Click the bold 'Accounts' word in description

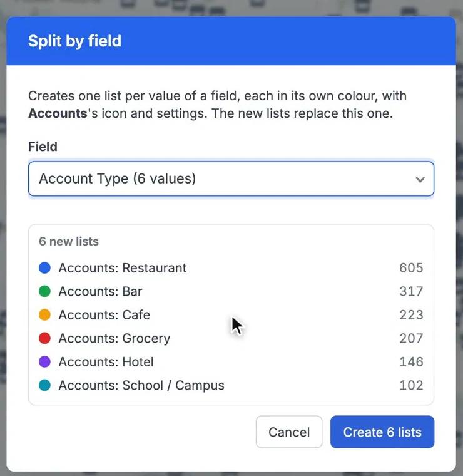coord(58,113)
